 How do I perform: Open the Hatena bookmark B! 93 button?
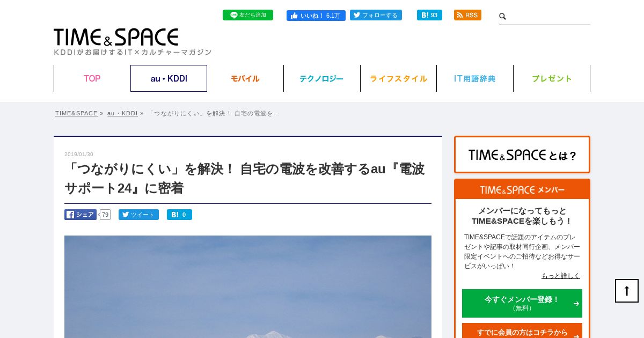429,15
